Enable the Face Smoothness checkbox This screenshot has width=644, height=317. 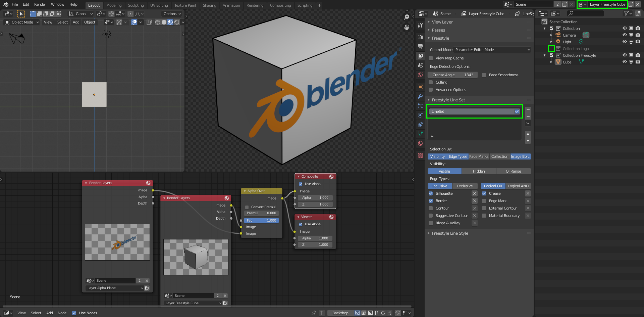coord(484,75)
